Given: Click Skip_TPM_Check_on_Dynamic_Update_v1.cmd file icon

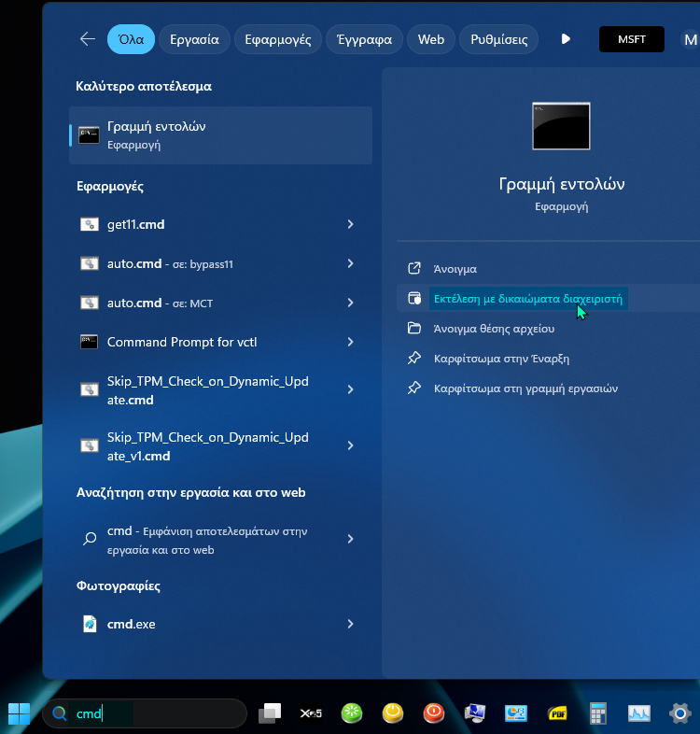Looking at the screenshot, I should click(89, 445).
